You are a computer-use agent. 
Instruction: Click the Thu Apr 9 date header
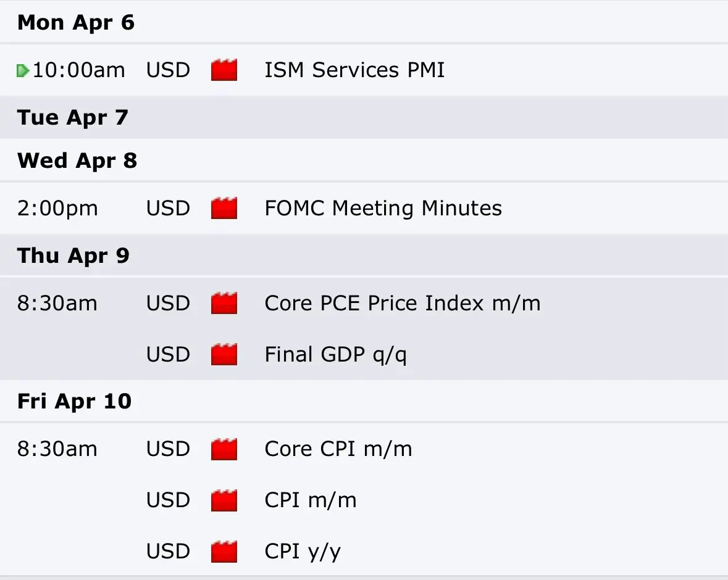[x=73, y=255]
